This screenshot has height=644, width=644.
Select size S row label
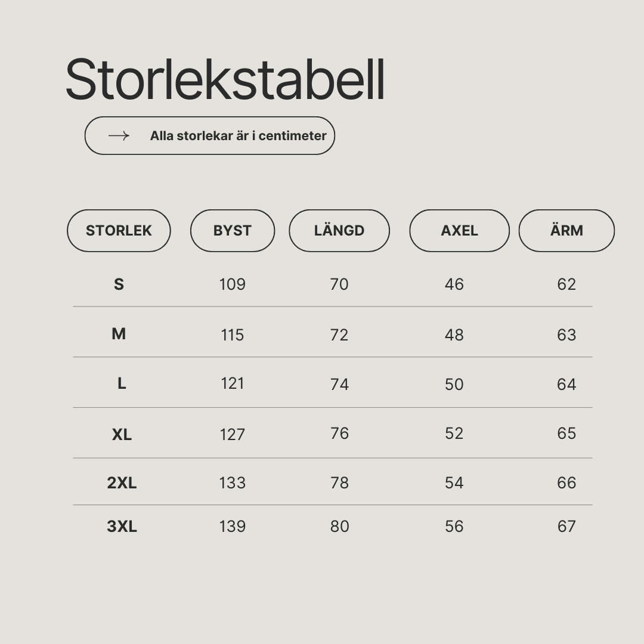(119, 284)
